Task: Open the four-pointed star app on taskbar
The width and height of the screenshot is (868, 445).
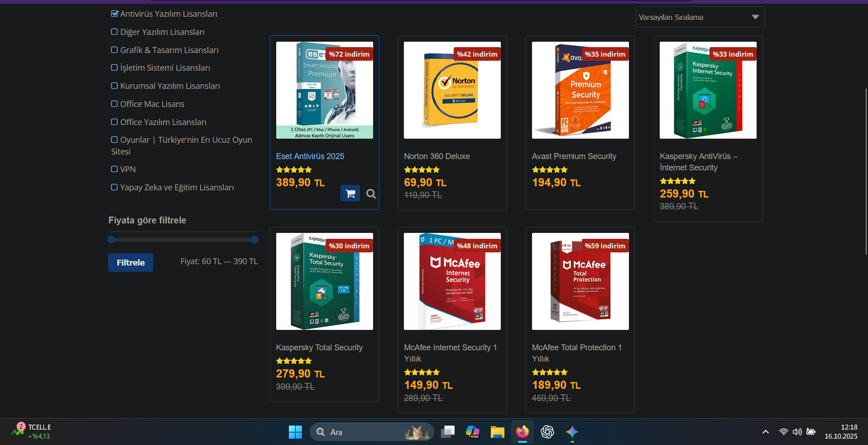Action: (x=572, y=432)
